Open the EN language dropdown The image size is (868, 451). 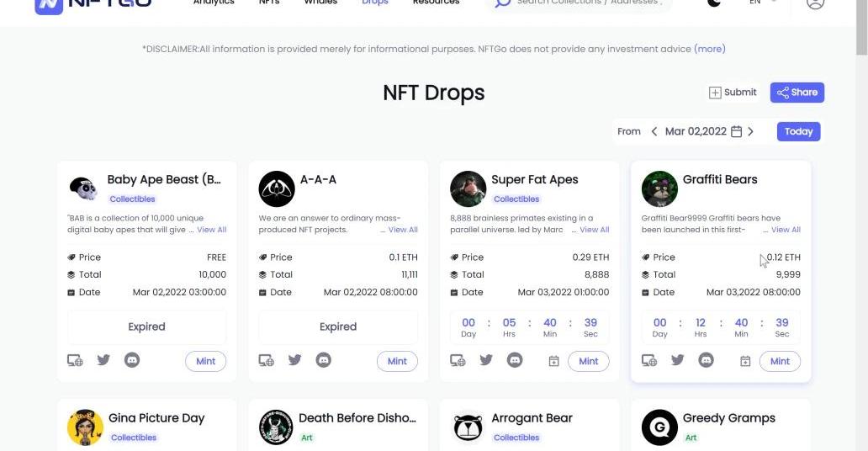(x=763, y=3)
